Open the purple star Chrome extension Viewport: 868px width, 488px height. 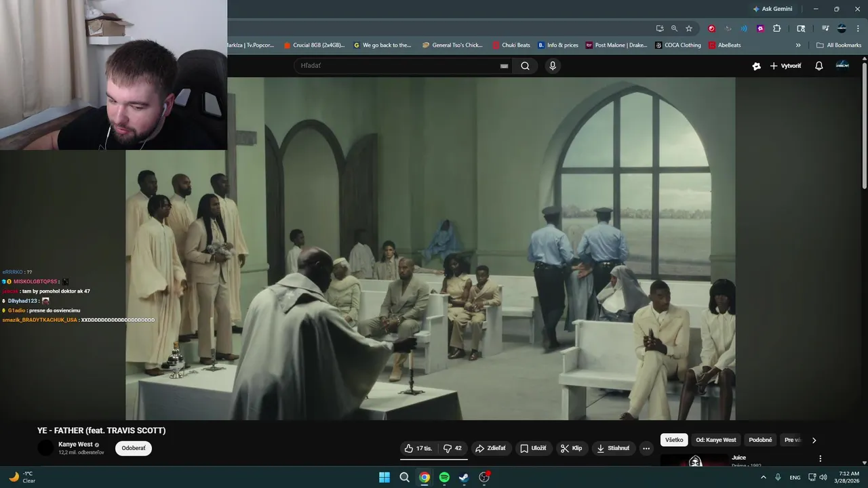point(760,28)
